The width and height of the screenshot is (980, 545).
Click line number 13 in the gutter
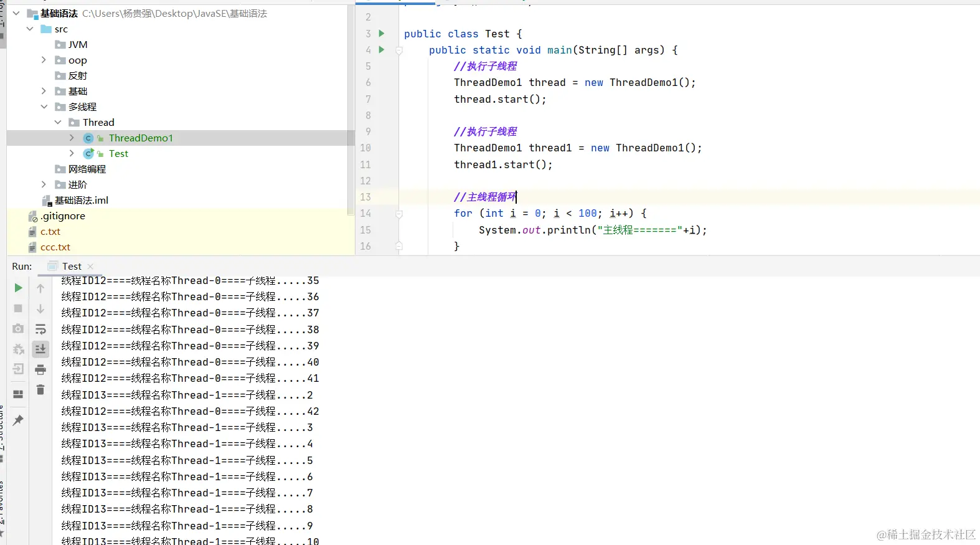[x=365, y=197]
